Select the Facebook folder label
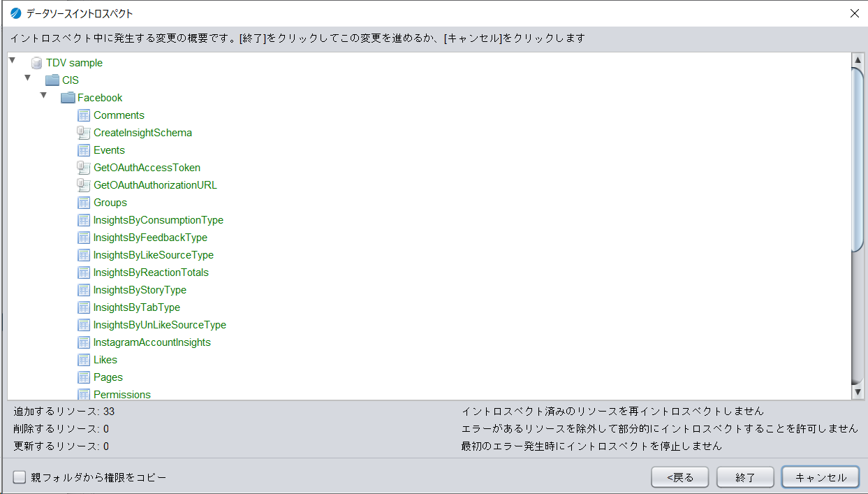868x494 pixels. click(x=100, y=98)
